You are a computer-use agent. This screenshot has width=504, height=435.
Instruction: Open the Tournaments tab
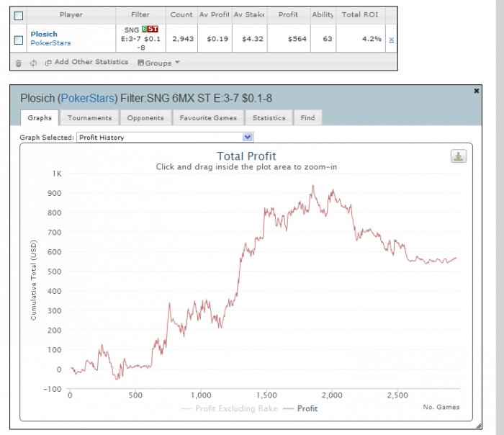coord(90,117)
